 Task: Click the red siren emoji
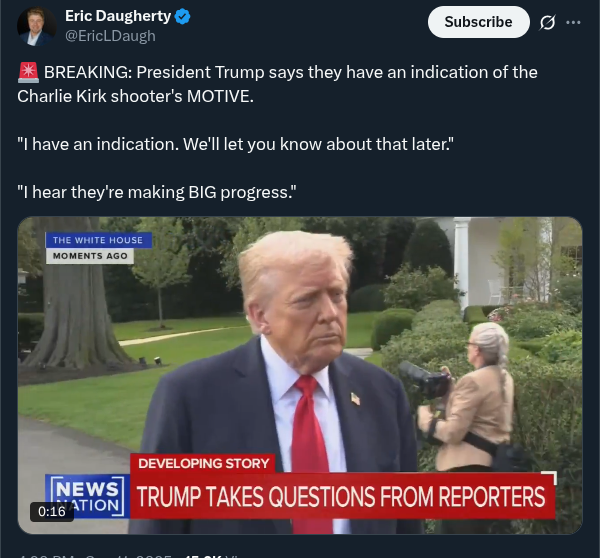point(28,72)
